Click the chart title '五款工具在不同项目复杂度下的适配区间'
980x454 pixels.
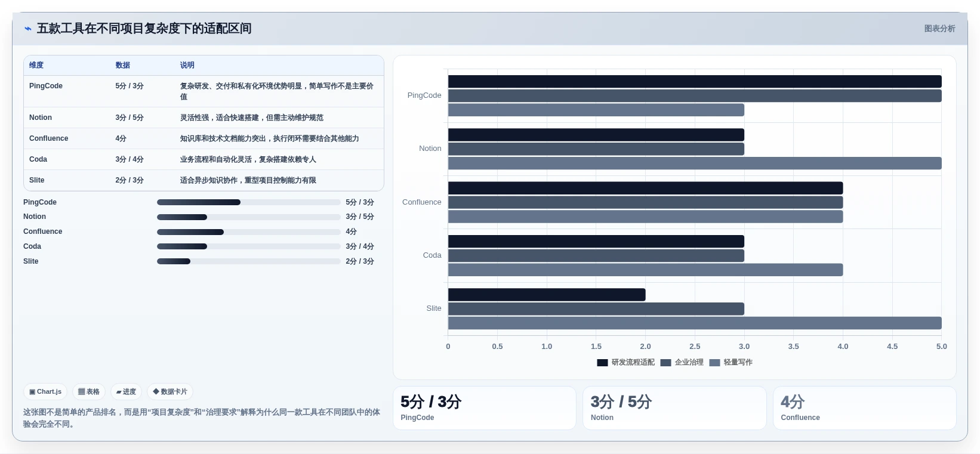click(144, 29)
